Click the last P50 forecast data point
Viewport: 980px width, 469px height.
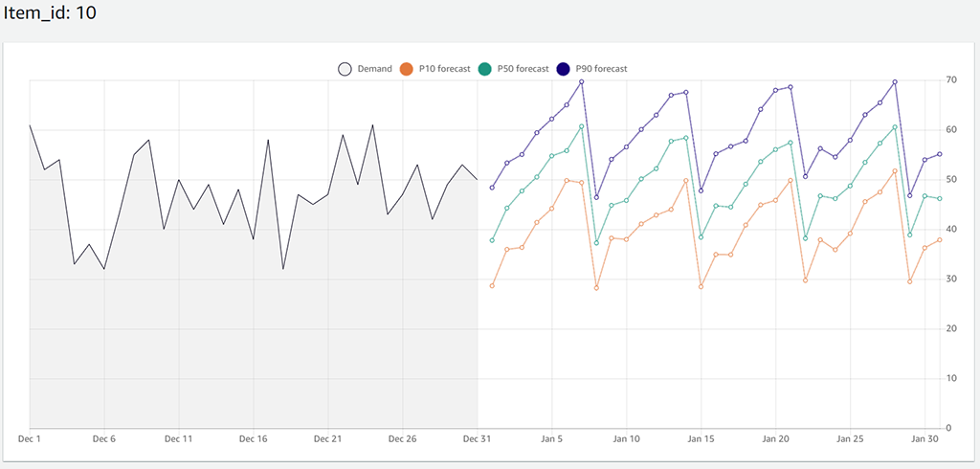pos(940,199)
